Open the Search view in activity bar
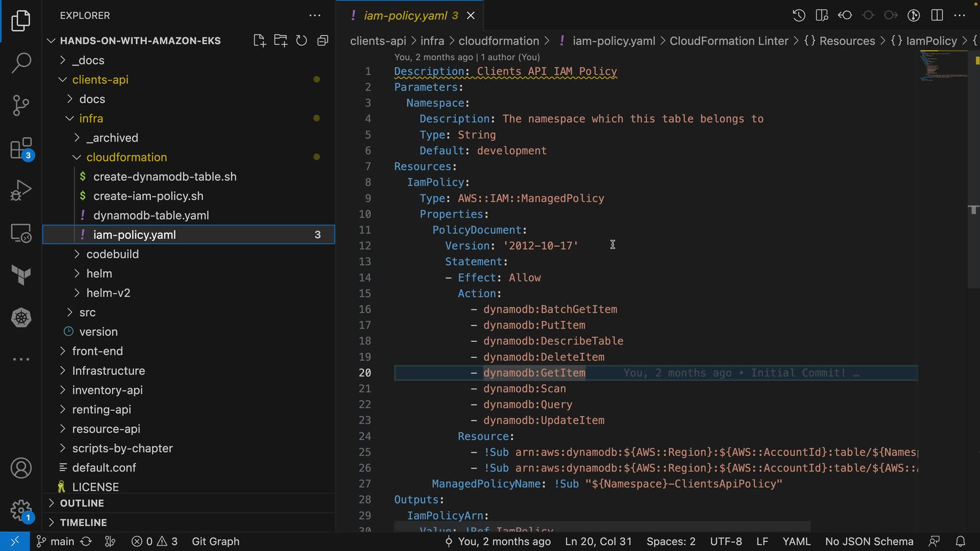This screenshot has height=551, width=980. coord(21,63)
